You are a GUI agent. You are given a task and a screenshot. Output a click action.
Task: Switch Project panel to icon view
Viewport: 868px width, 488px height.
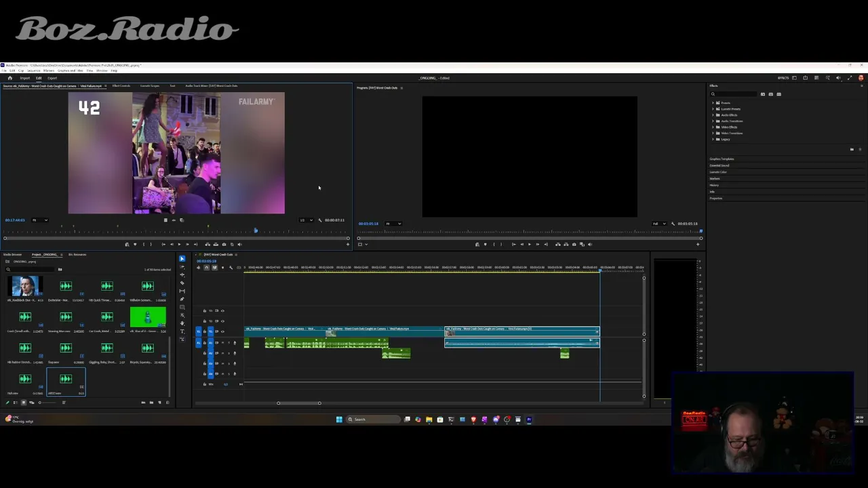pyautogui.click(x=23, y=403)
